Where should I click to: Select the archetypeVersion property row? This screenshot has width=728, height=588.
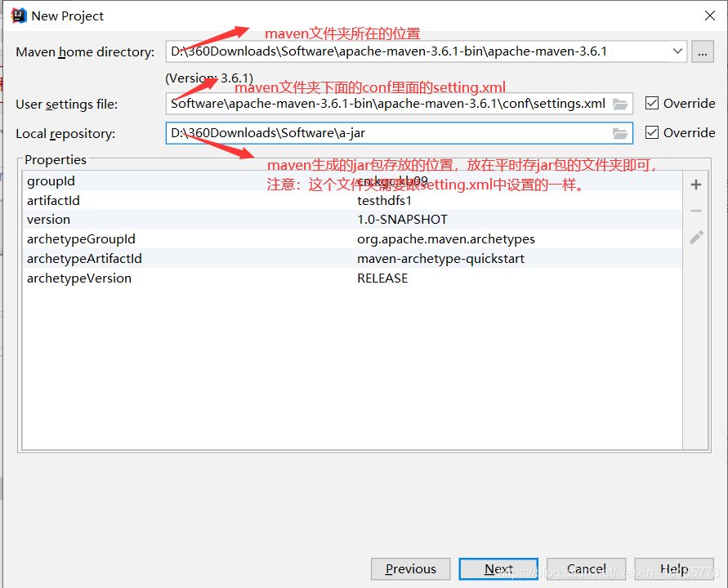pyautogui.click(x=352, y=278)
